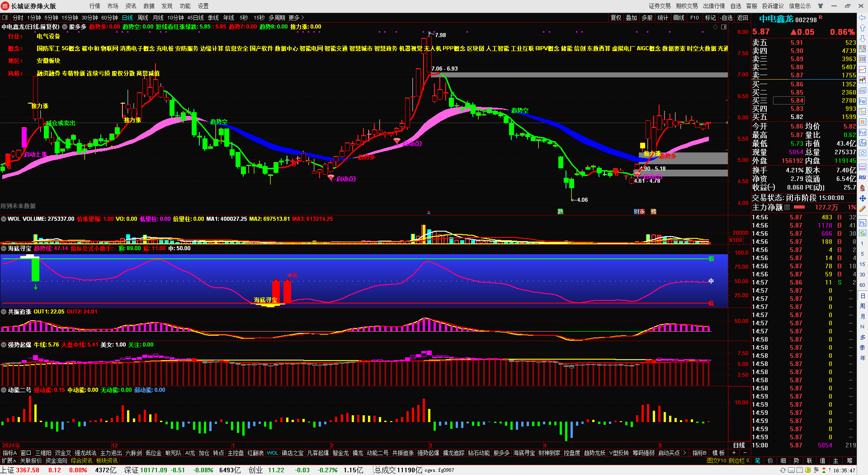The image size is (868, 475).
Task: Click the diamond icon at chart top right
Action: (x=716, y=27)
